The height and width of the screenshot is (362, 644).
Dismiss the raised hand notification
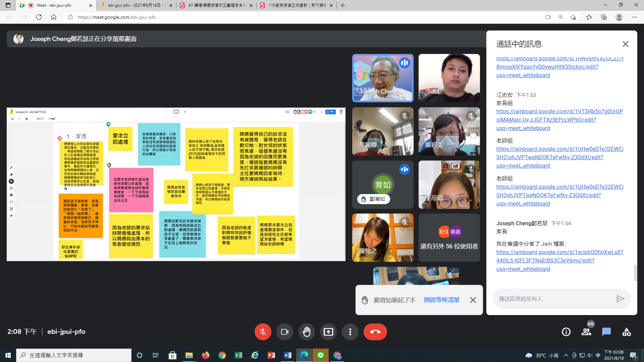point(473,300)
